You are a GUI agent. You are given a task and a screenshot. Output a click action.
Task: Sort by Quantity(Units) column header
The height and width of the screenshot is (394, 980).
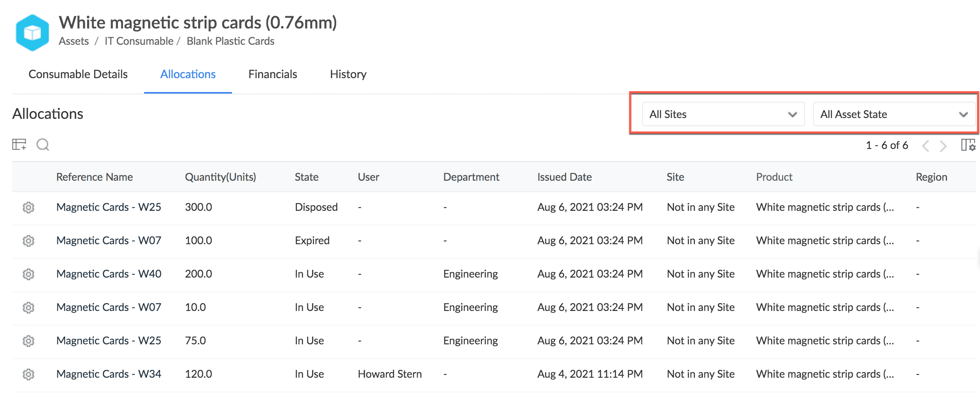[220, 177]
